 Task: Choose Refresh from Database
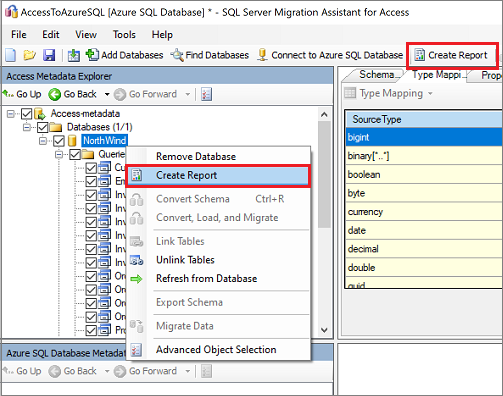pyautogui.click(x=218, y=279)
